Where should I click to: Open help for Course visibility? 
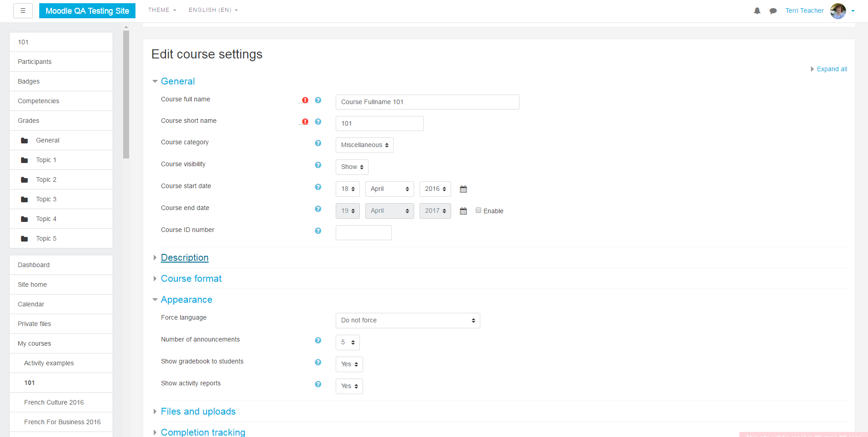click(x=318, y=165)
